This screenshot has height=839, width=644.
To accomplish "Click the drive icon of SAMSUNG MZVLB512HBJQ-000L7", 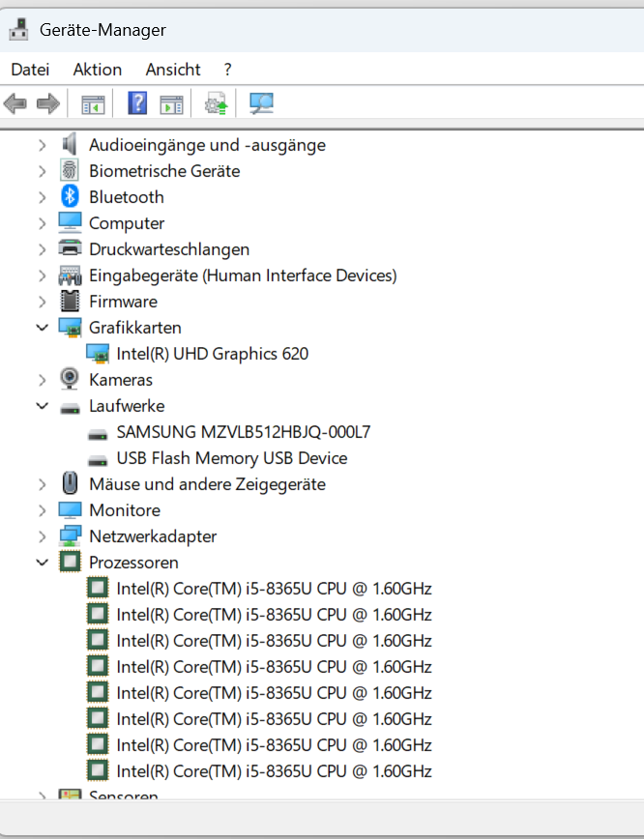I will [x=98, y=435].
